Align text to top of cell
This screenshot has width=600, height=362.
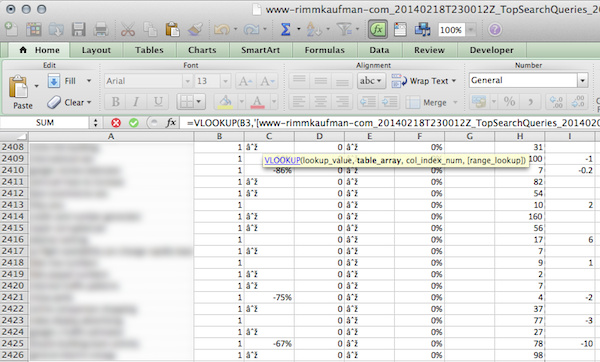pos(299,81)
